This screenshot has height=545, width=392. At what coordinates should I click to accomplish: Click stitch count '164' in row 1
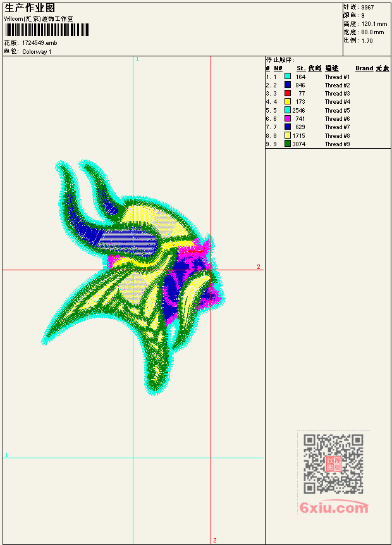click(x=300, y=77)
